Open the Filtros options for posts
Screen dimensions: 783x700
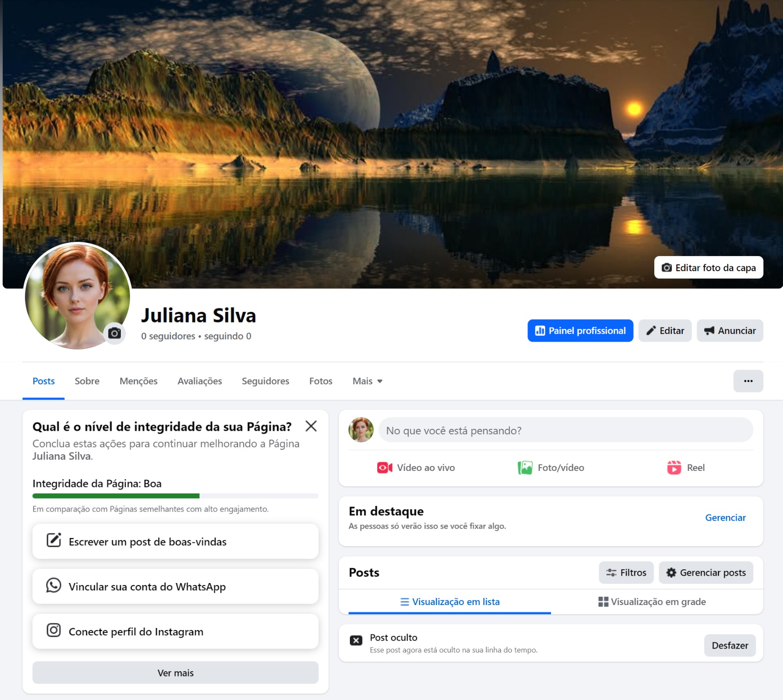[x=626, y=572]
